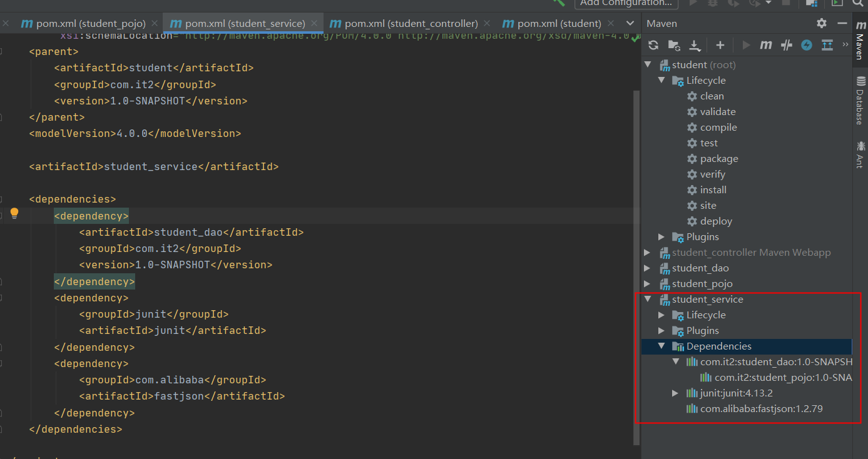
Task: Close the pom.xml (student_service) tab
Action: (x=314, y=23)
